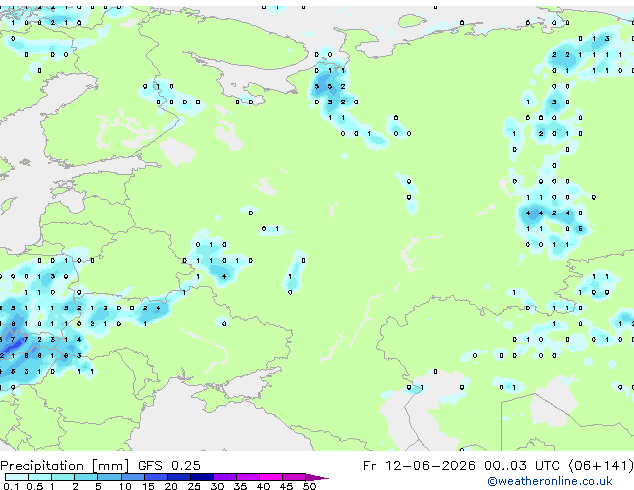
Task: Click the 0.5–1 mm legend color box
Action: point(40,477)
